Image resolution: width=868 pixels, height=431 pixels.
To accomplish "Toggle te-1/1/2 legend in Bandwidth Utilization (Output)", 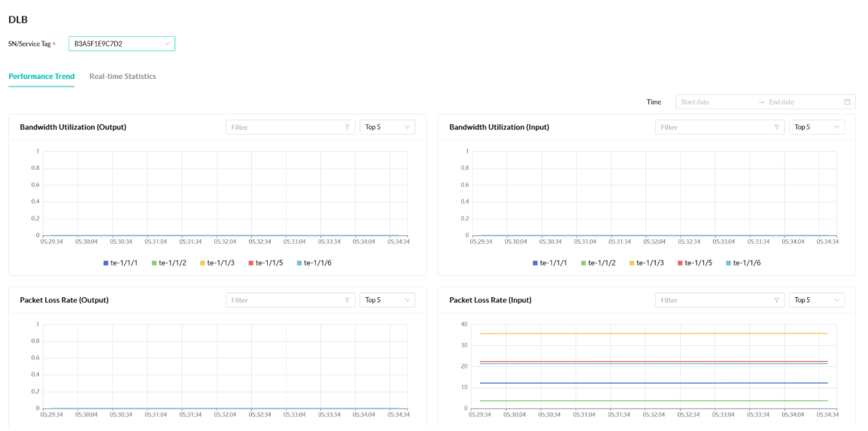I will 169,263.
